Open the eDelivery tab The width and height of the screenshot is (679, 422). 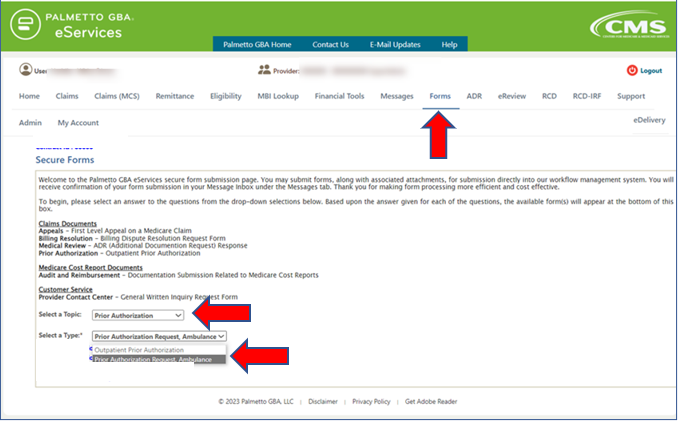click(649, 120)
